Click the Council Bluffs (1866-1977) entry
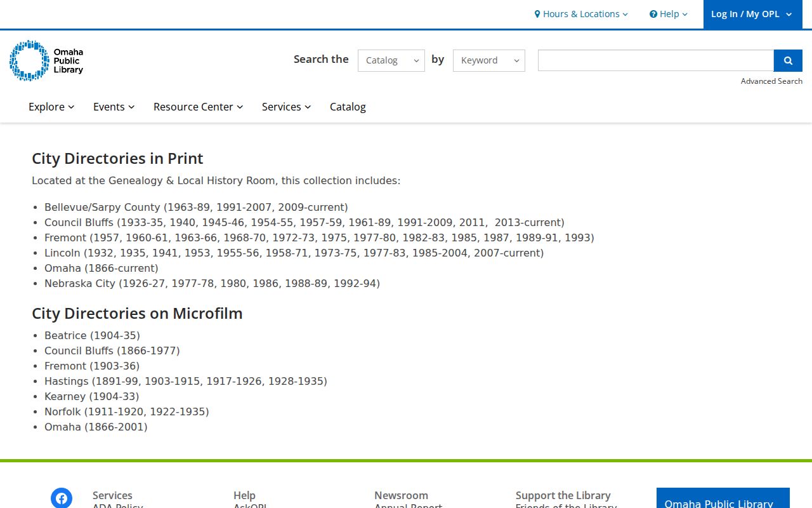 (x=112, y=351)
